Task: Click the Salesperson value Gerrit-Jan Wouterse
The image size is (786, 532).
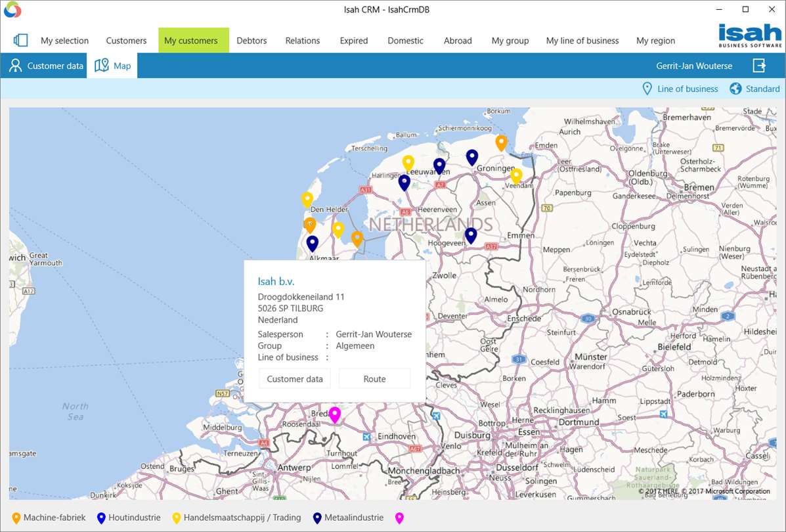Action: coord(374,334)
